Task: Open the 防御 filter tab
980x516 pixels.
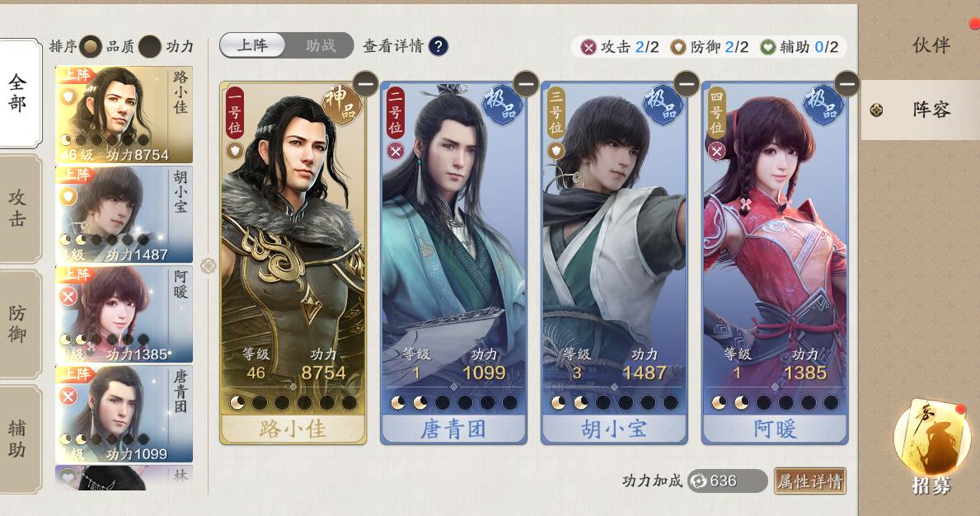Action: pos(18,324)
